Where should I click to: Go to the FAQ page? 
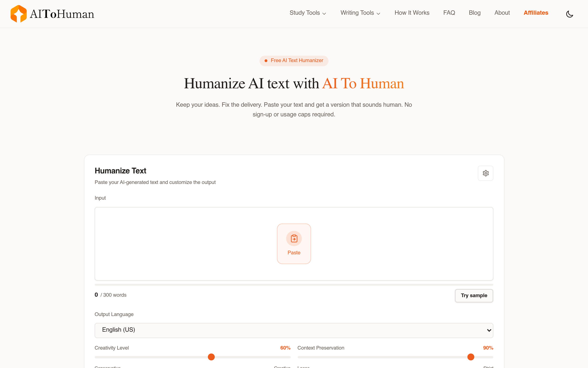[449, 13]
